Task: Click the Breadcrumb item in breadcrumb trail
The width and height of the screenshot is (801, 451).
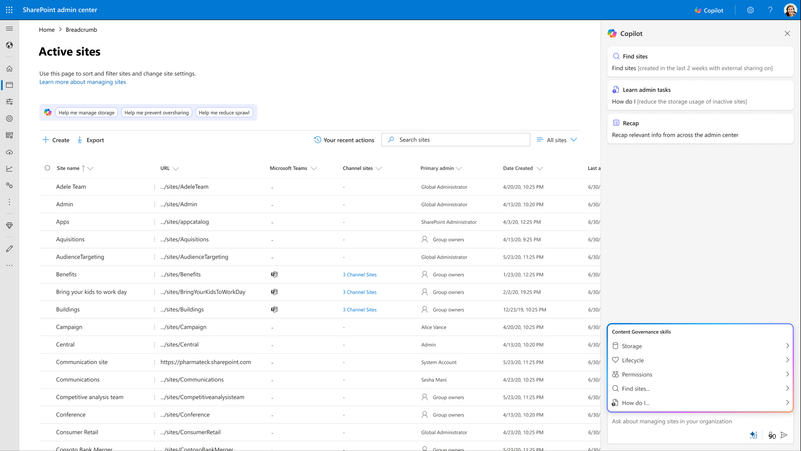Action: coord(81,30)
